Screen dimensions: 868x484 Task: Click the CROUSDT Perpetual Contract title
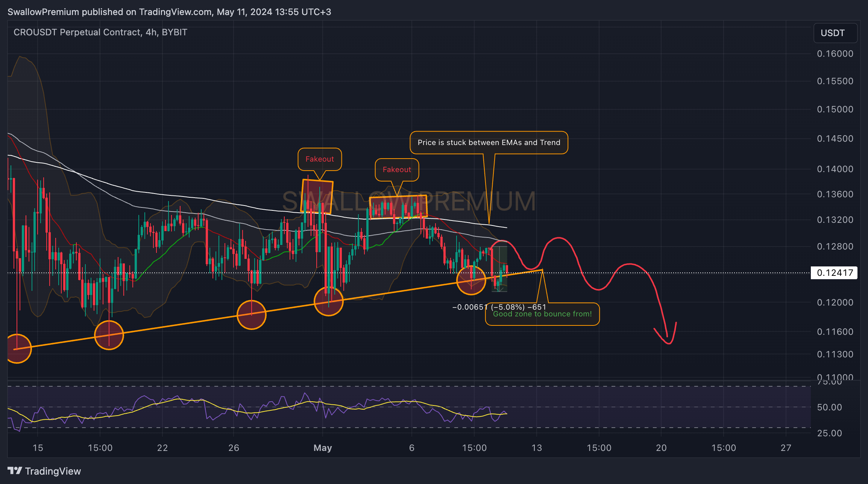[x=100, y=32]
